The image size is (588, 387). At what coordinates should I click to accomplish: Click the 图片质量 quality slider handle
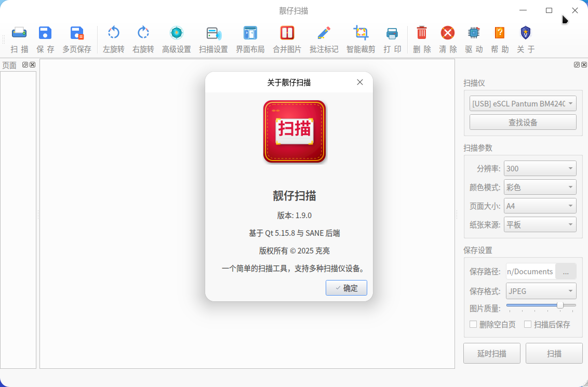[x=560, y=305]
